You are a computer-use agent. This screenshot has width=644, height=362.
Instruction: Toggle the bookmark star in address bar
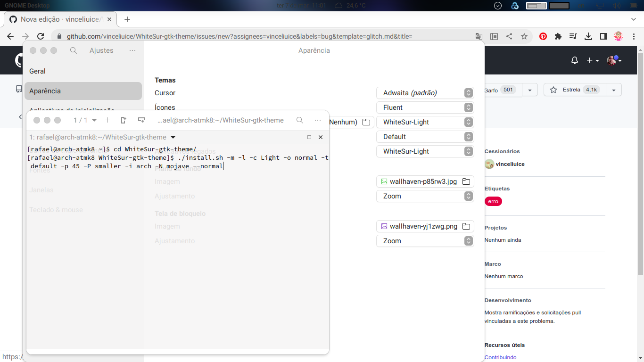[524, 36]
